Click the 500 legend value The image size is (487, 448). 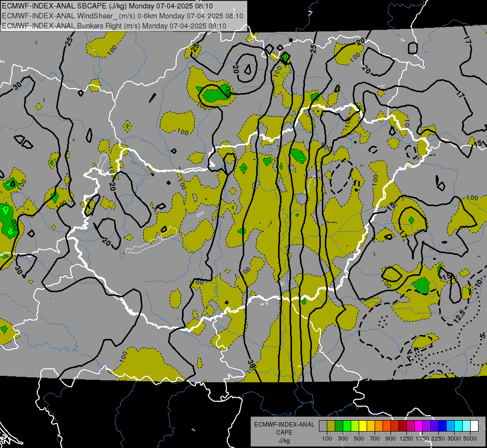[359, 439]
